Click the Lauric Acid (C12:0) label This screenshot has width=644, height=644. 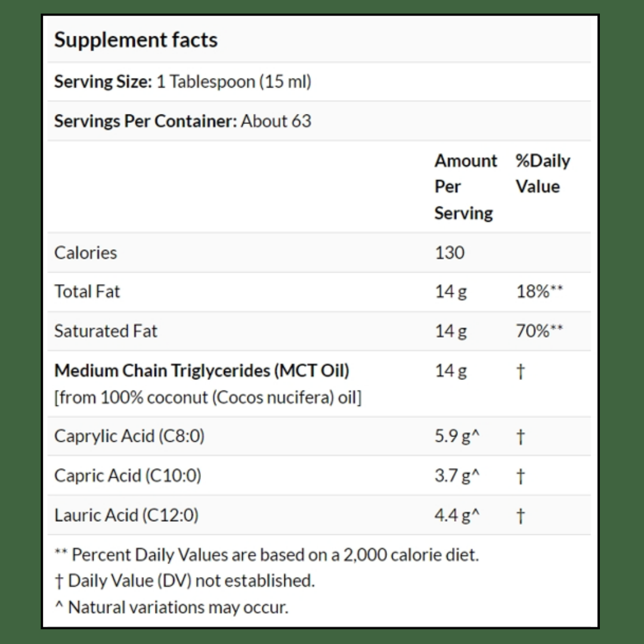(x=126, y=515)
